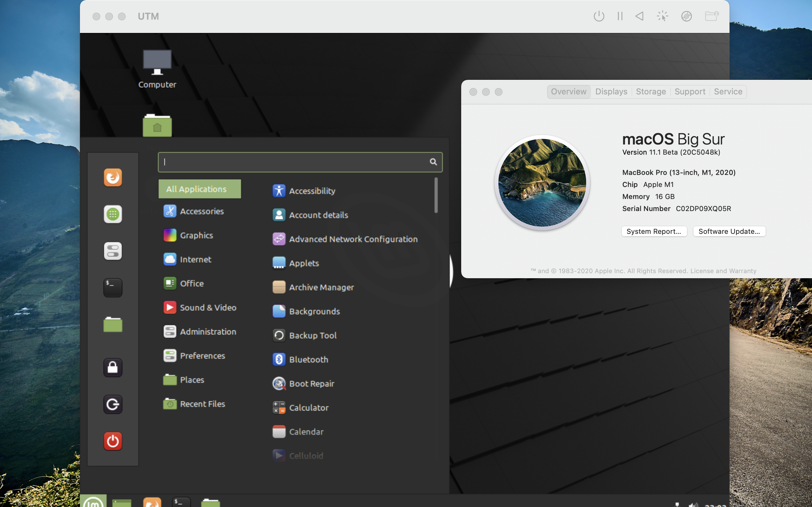The height and width of the screenshot is (507, 812).
Task: Open Terminal from menu favorites sidebar
Action: pyautogui.click(x=113, y=288)
